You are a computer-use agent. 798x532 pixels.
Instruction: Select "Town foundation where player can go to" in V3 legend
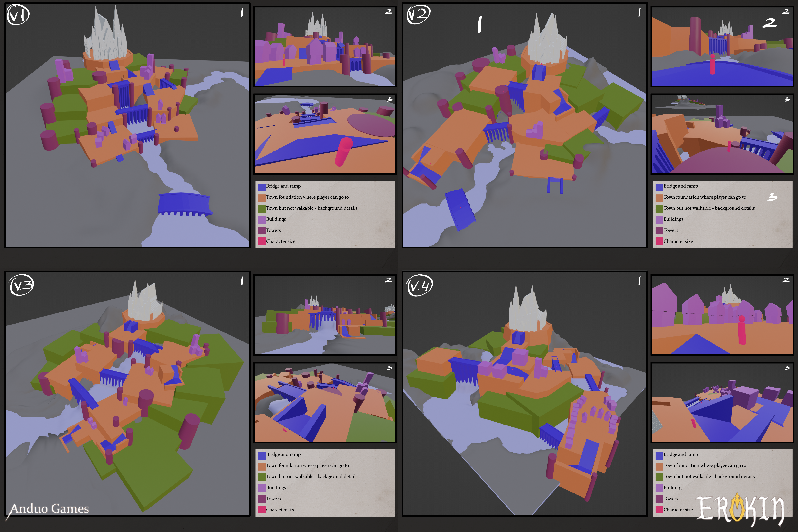[307, 465]
